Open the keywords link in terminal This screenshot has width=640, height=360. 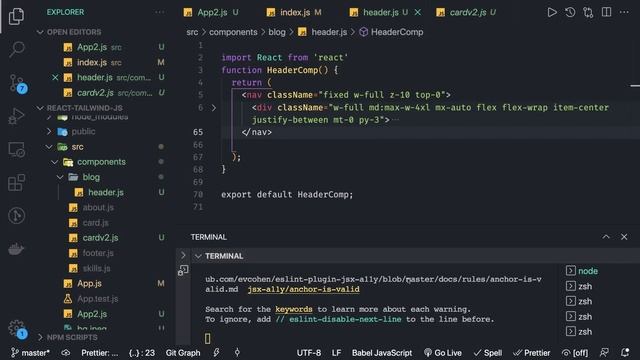click(293, 309)
